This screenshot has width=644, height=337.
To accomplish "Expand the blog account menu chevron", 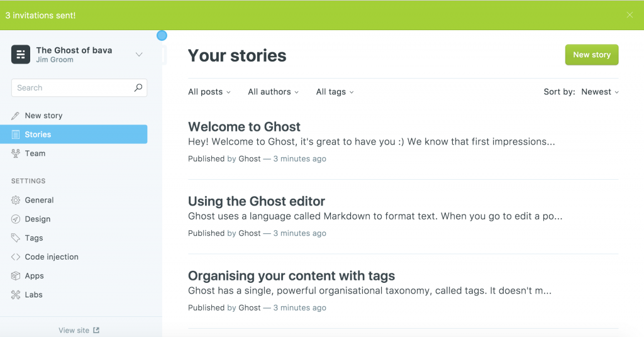I will [x=139, y=55].
